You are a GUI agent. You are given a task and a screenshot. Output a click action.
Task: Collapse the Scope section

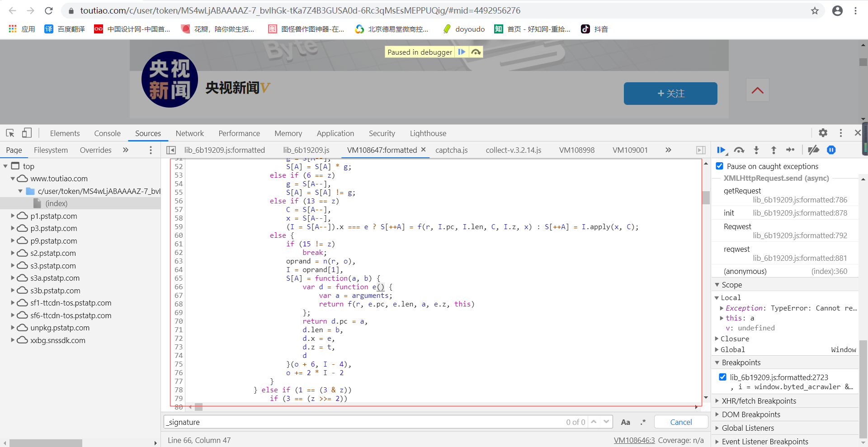click(717, 285)
